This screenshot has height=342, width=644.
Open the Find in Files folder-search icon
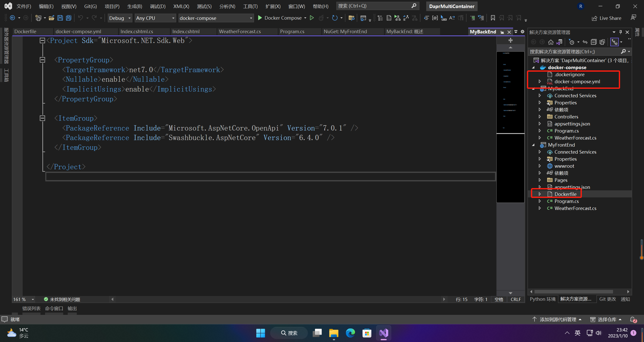click(x=351, y=18)
